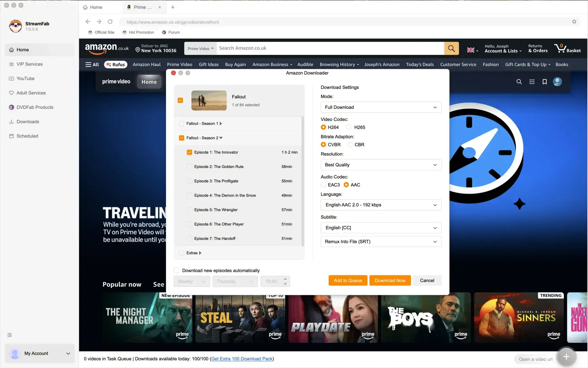Screen dimensions: 588x368
Task: Open a new tab with plus icon
Action: click(x=173, y=7)
